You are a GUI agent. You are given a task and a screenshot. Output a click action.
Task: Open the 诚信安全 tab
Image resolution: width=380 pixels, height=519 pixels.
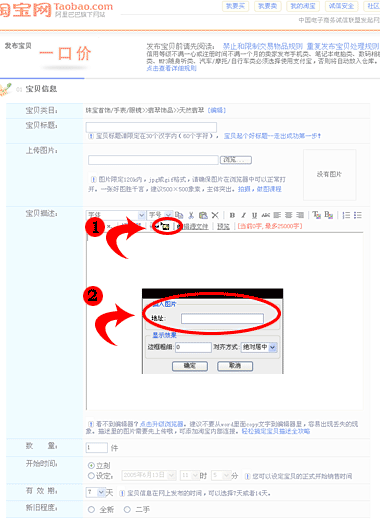(341, 6)
